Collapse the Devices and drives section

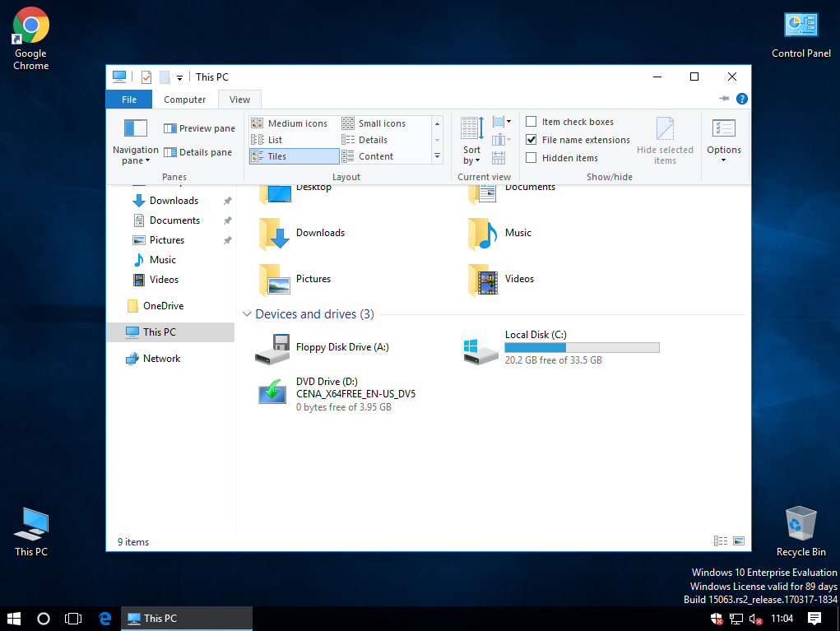tap(247, 313)
